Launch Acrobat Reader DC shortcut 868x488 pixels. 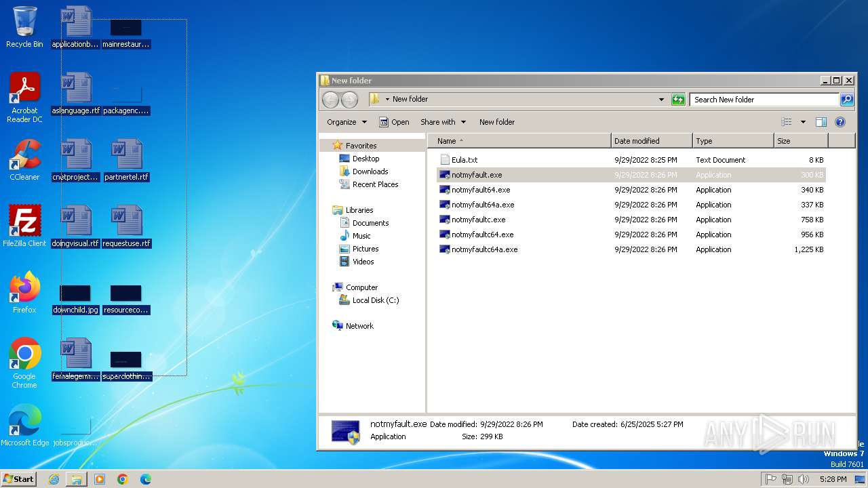click(x=24, y=98)
